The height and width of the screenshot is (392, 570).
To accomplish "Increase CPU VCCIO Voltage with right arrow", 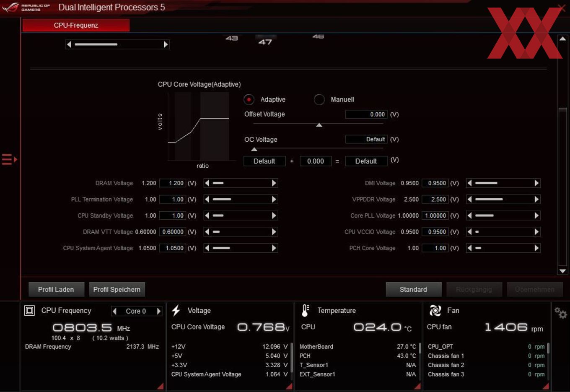I will pos(536,232).
